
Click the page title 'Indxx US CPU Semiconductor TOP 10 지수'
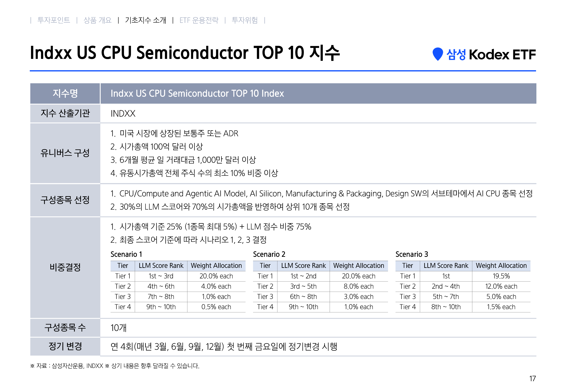pyautogui.click(x=185, y=53)
